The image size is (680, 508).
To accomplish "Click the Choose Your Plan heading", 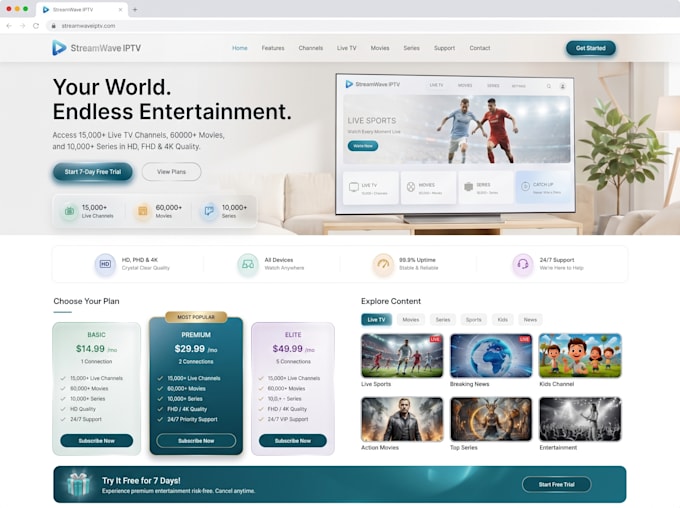I will pyautogui.click(x=86, y=301).
